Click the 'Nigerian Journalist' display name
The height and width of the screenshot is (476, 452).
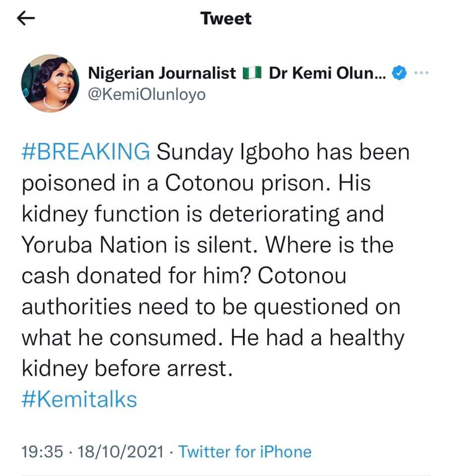pyautogui.click(x=162, y=74)
